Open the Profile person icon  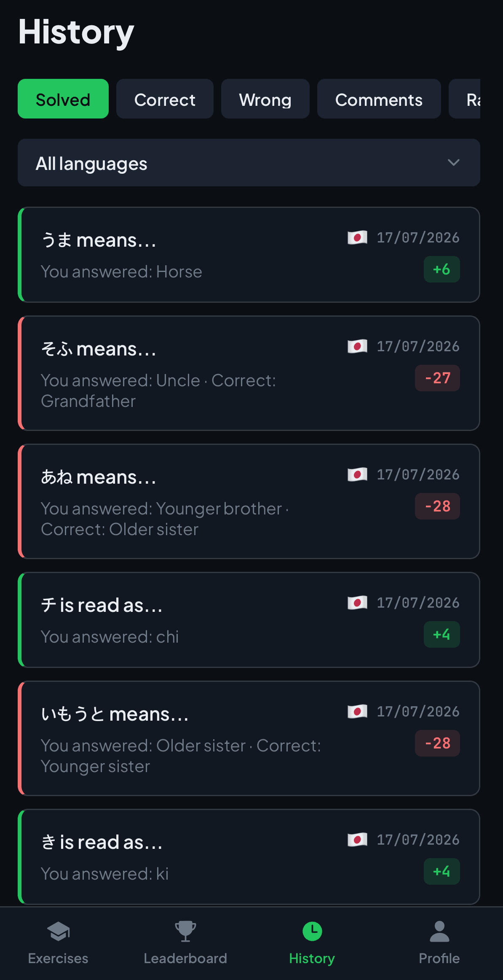[439, 932]
